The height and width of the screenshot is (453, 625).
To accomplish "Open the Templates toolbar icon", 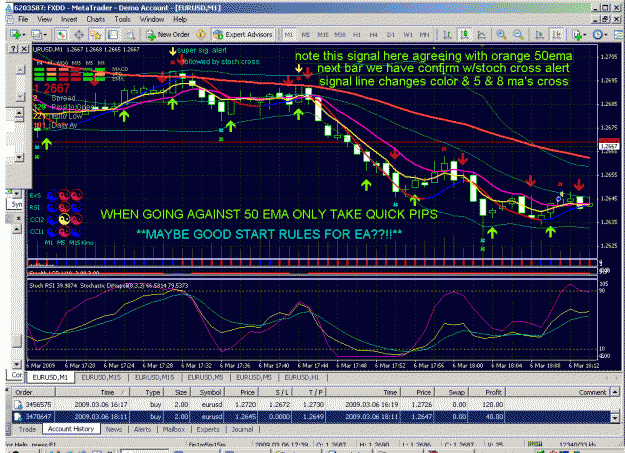I will point(620,35).
